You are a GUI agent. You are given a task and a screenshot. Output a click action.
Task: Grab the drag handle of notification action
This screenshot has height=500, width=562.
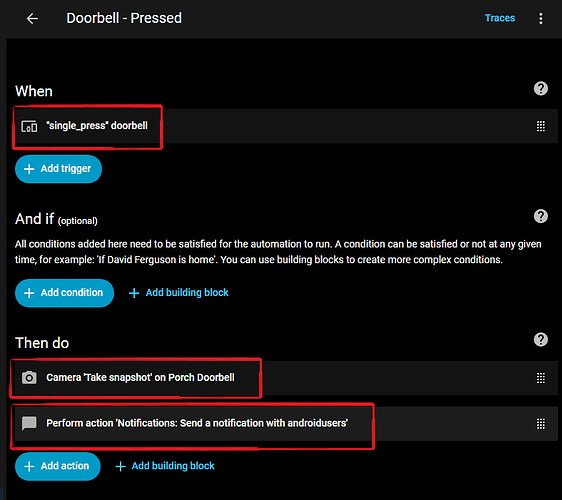coord(540,424)
